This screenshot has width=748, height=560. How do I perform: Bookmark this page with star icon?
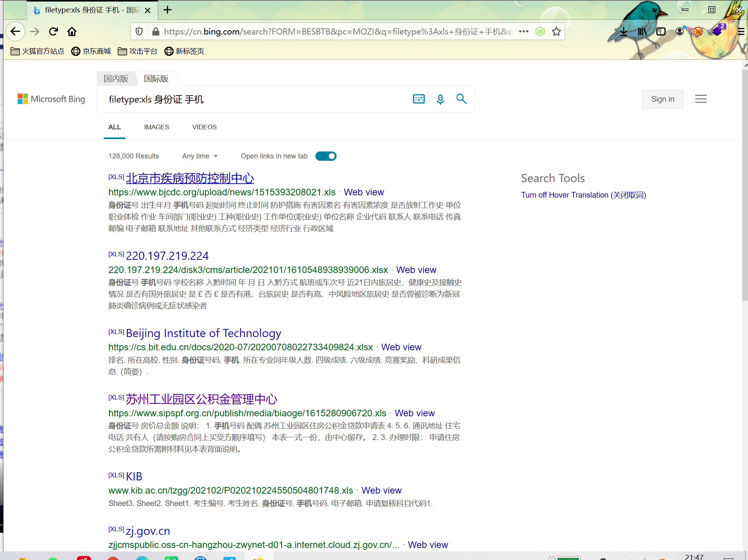[x=556, y=31]
